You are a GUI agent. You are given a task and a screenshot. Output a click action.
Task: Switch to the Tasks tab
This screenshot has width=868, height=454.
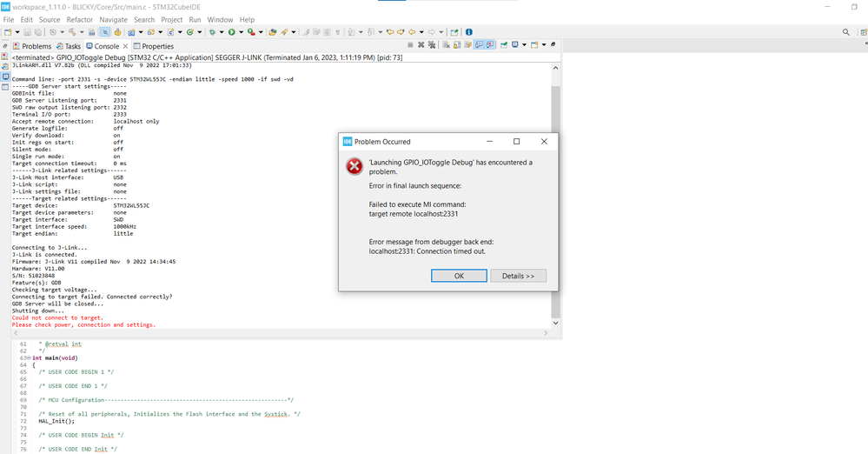click(x=68, y=46)
